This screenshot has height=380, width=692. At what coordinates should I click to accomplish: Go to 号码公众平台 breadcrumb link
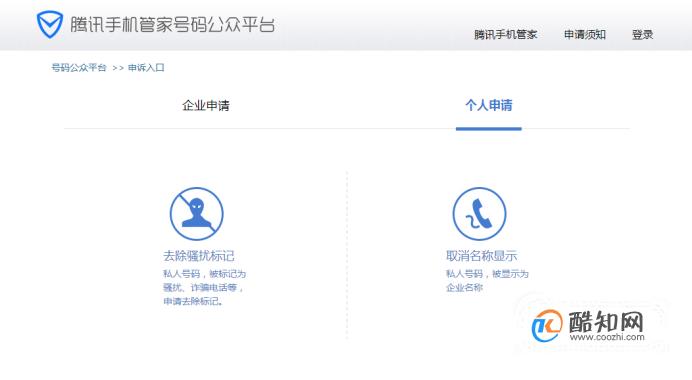click(x=79, y=68)
